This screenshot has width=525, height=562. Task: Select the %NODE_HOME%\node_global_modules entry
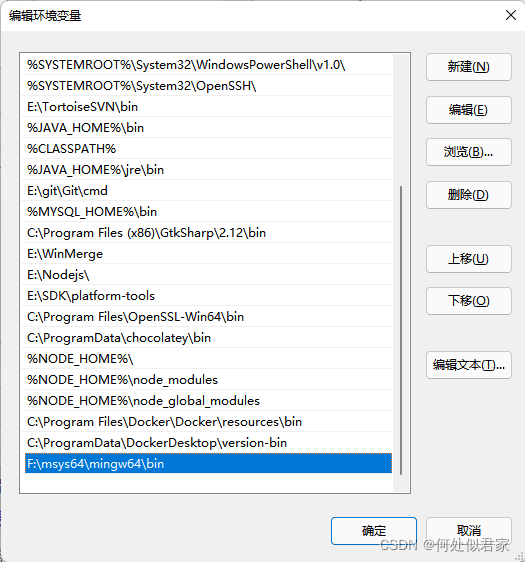pyautogui.click(x=207, y=401)
